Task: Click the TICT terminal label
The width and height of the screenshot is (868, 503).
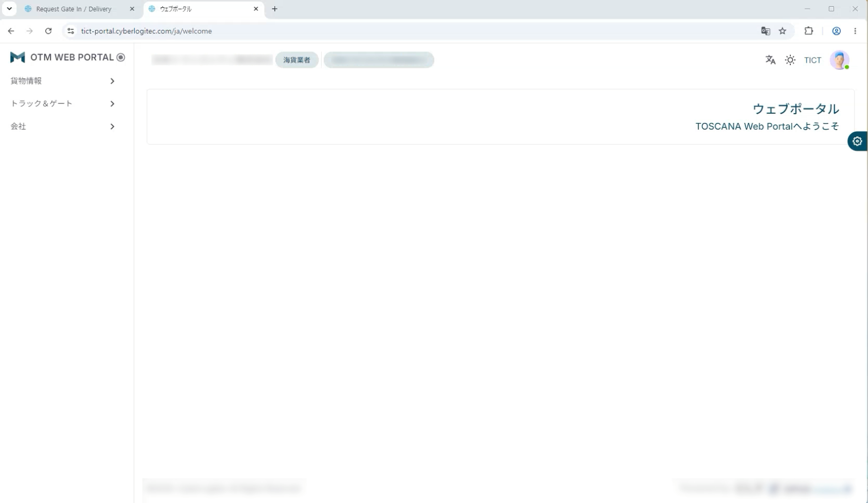Action: [x=812, y=60]
